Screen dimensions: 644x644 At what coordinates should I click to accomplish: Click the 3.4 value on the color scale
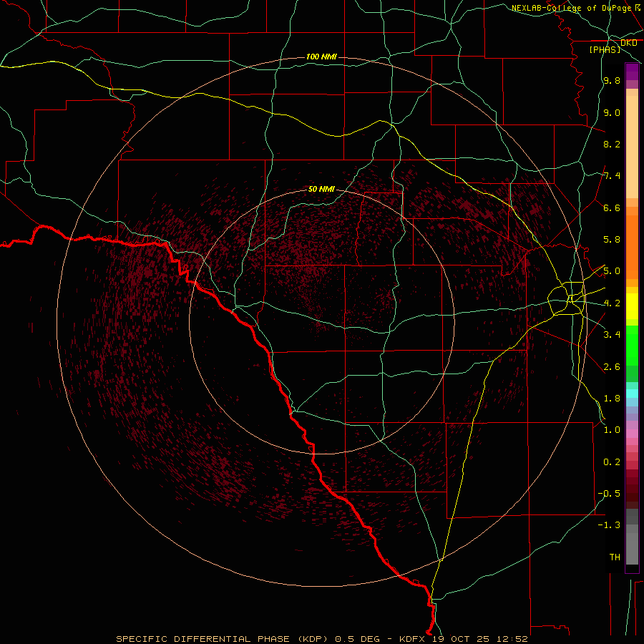click(x=612, y=335)
